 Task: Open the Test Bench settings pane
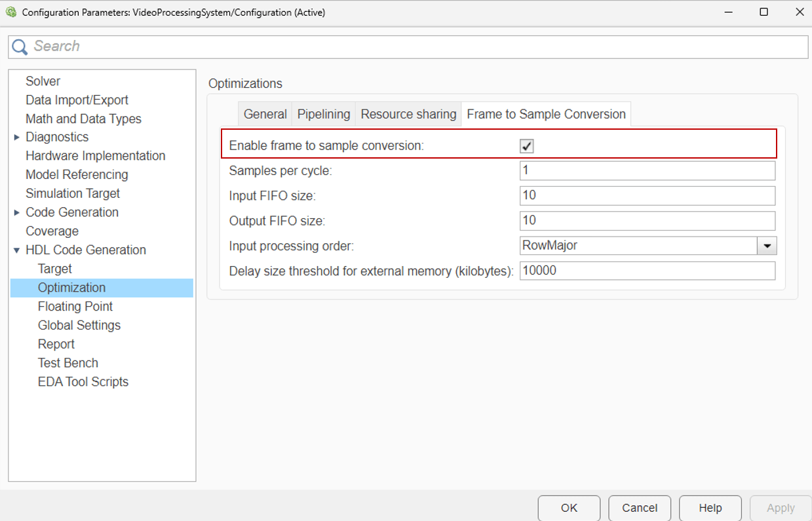68,363
